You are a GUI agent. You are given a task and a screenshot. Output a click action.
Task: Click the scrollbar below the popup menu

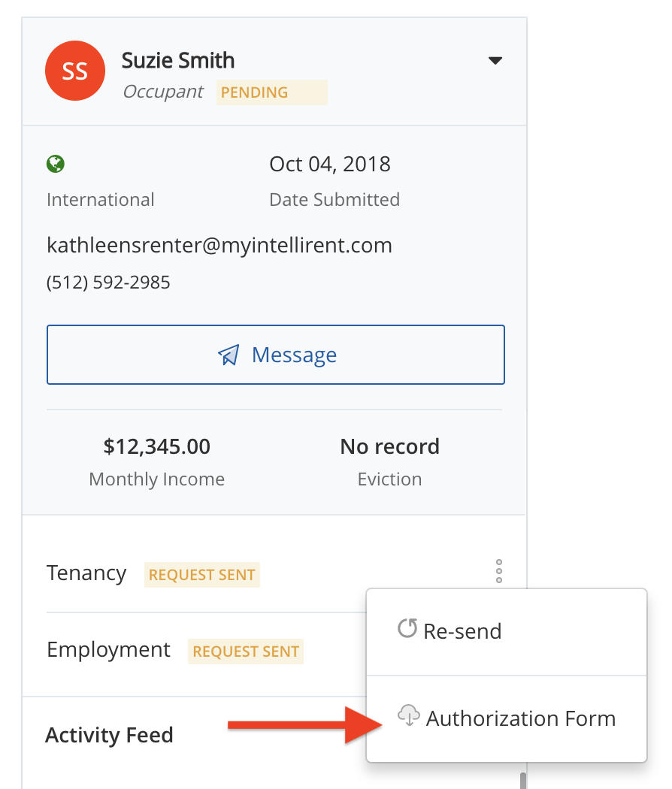(x=523, y=778)
